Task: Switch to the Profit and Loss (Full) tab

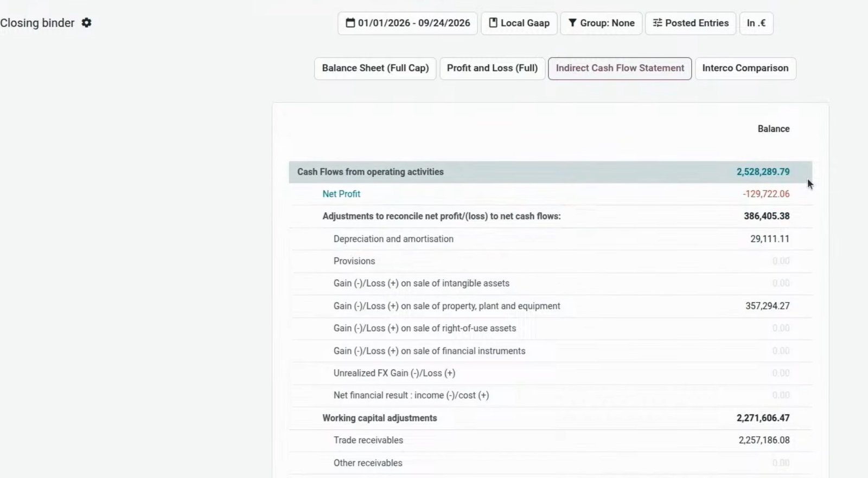Action: click(x=492, y=68)
